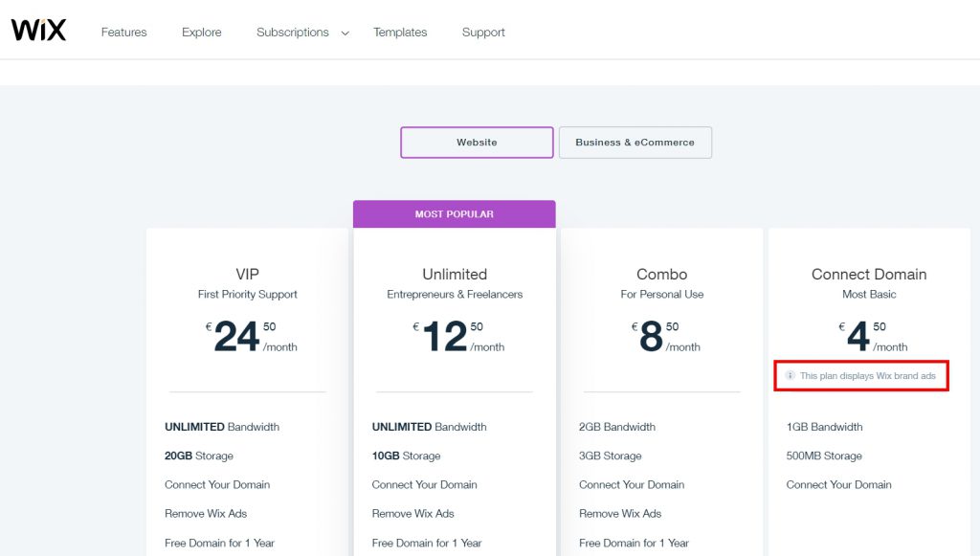The height and width of the screenshot is (556, 980).
Task: Choose the VIP plan heading
Action: (248, 275)
